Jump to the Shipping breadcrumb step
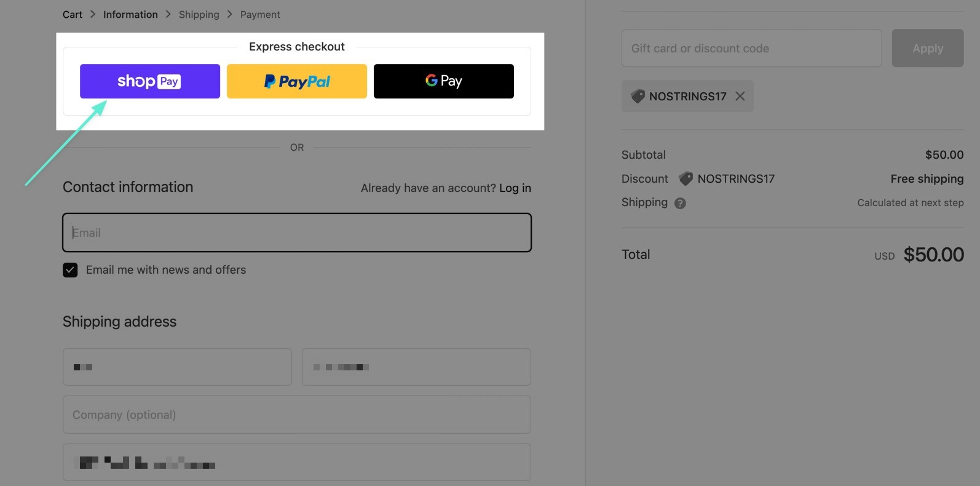The image size is (980, 486). [199, 15]
